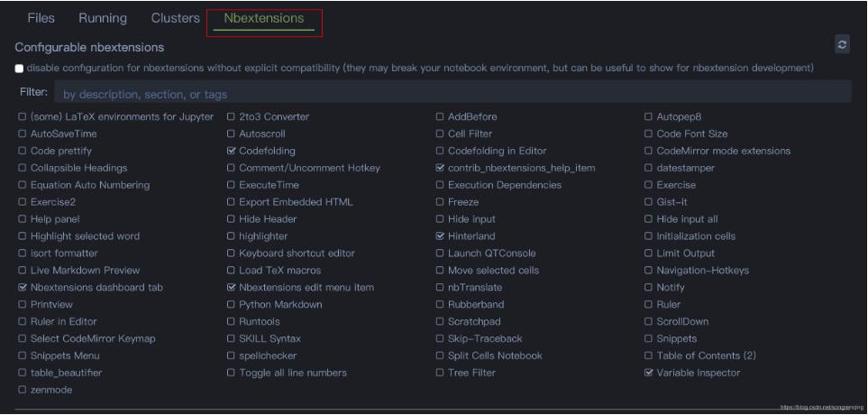Viewport: 868px width, 415px height.
Task: Uncheck Nbextensions dashboard tab checkbox
Action: pos(23,287)
